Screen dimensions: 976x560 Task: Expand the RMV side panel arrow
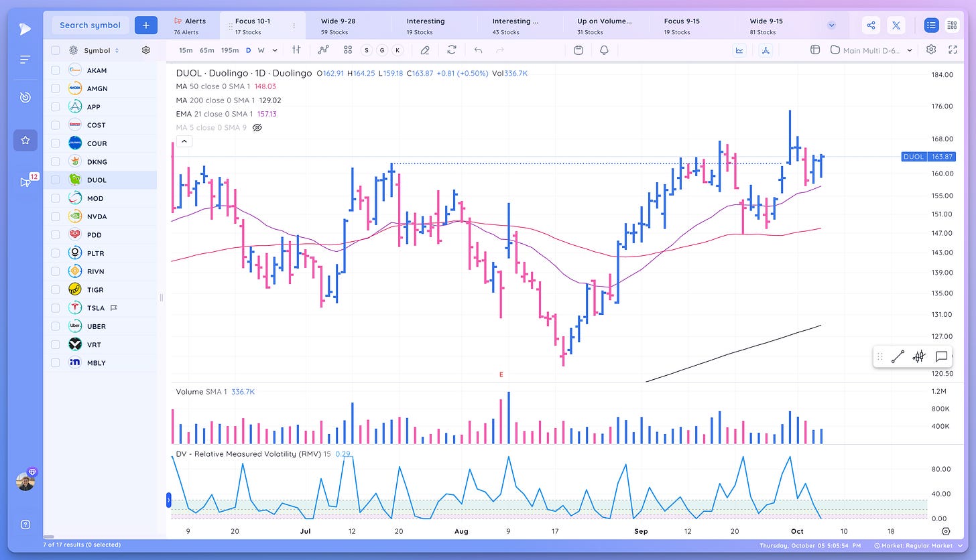coord(169,499)
